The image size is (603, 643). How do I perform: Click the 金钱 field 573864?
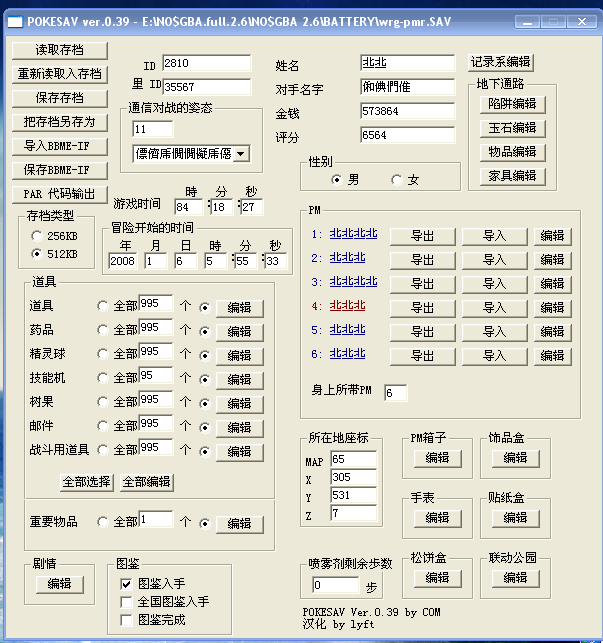[x=407, y=111]
